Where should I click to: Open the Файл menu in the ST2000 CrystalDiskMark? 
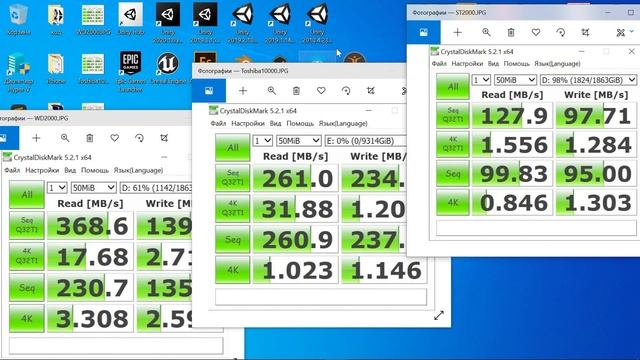pos(439,64)
